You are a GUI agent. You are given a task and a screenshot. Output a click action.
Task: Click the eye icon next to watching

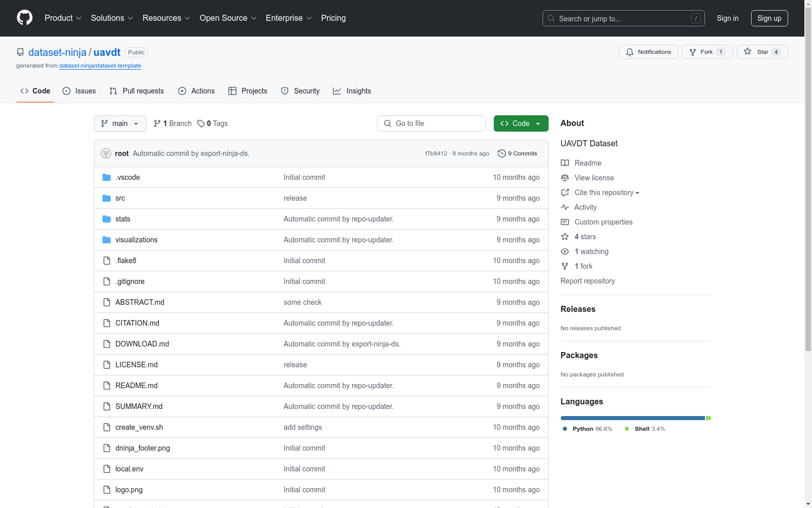[x=565, y=251]
